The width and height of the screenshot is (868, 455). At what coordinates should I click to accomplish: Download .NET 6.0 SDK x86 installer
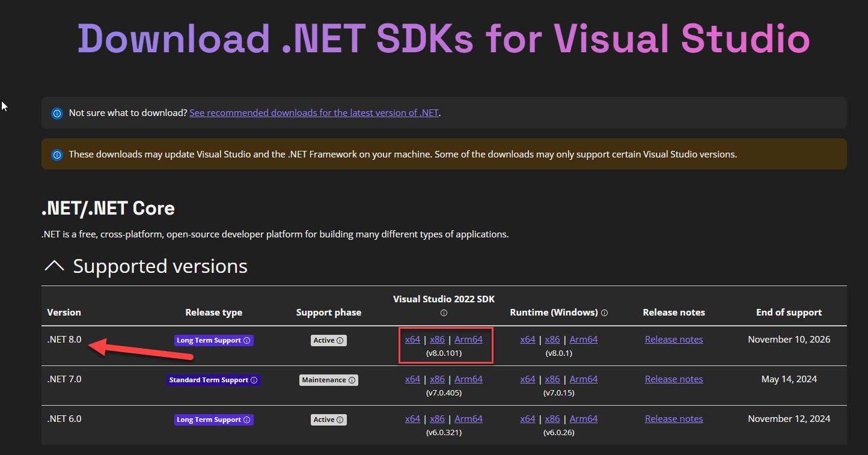437,419
